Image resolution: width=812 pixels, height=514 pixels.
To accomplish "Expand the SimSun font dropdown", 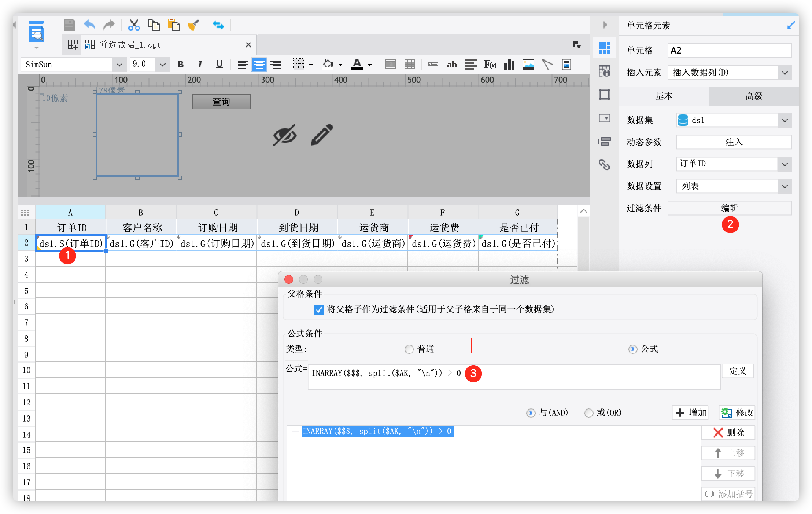I will point(119,65).
